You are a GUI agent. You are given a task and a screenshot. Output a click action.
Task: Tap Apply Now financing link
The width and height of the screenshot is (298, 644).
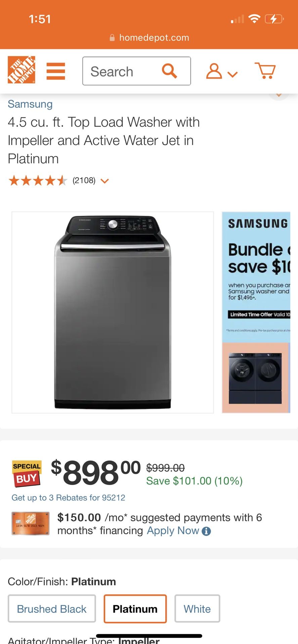173,531
